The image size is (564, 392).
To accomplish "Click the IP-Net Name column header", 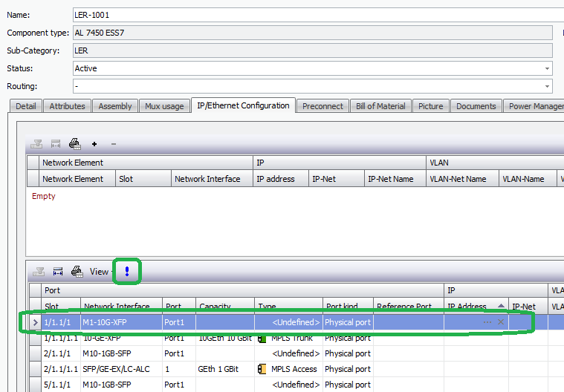I will pyautogui.click(x=395, y=179).
